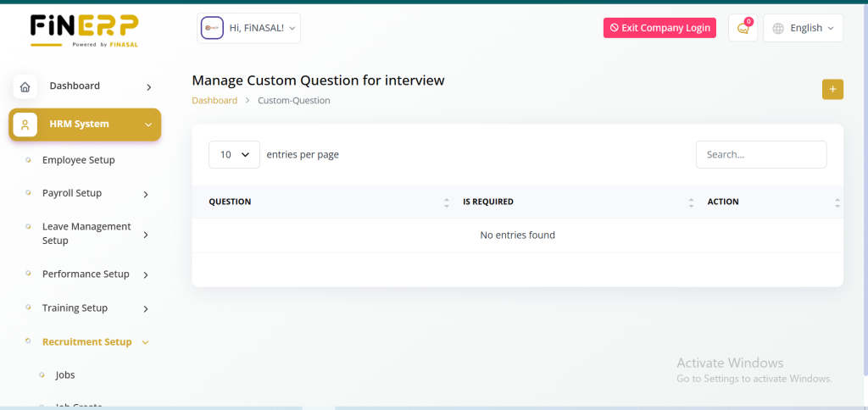
Task: Open the Hi, FiNASAL! user dropdown
Action: [261, 28]
